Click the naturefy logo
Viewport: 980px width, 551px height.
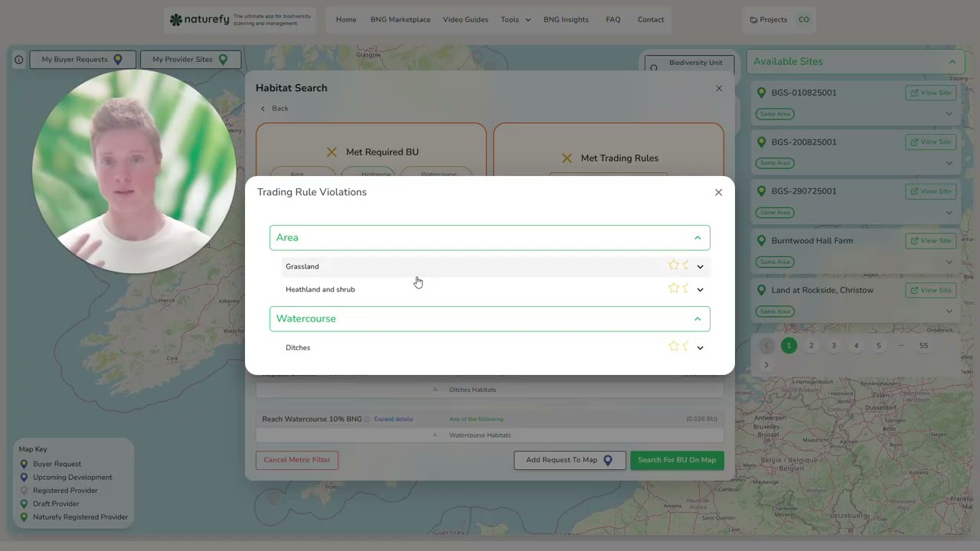point(199,20)
